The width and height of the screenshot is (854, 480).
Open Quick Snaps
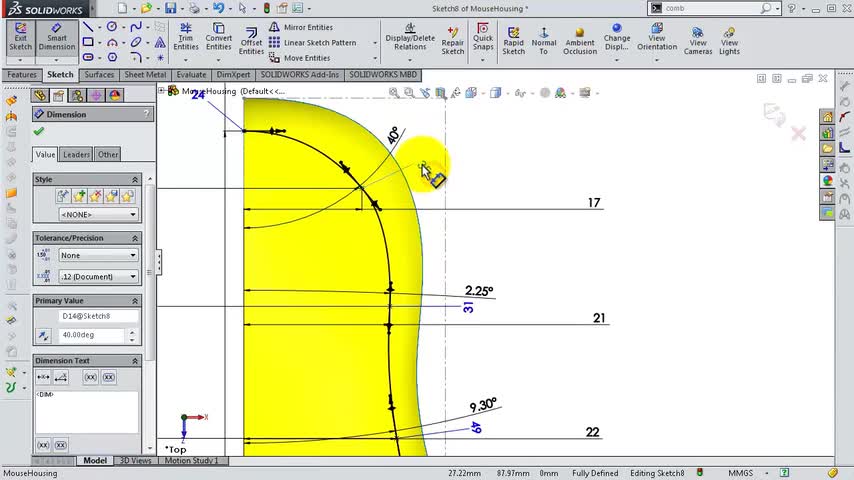click(x=483, y=37)
